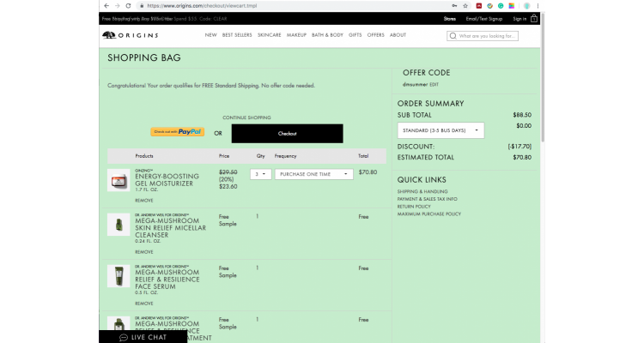This screenshot has width=644, height=343.
Task: Click the black Checkout button
Action: [x=287, y=134]
